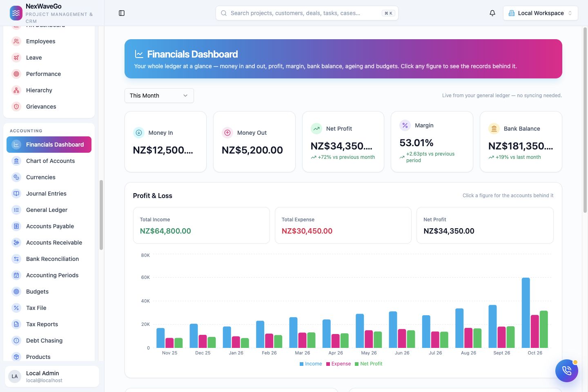Click Total Expense NZ$30,450.00 figure
588x392 pixels.
(x=307, y=231)
